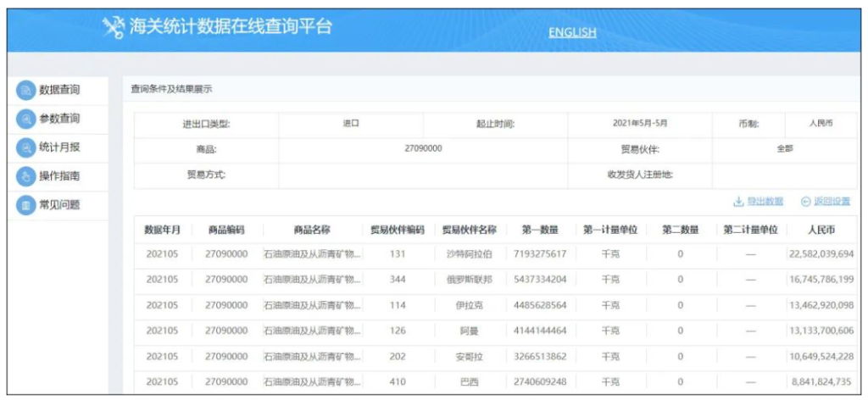The height and width of the screenshot is (400, 868).
Task: Click the amount 13,133,700,606
Action: click(822, 331)
